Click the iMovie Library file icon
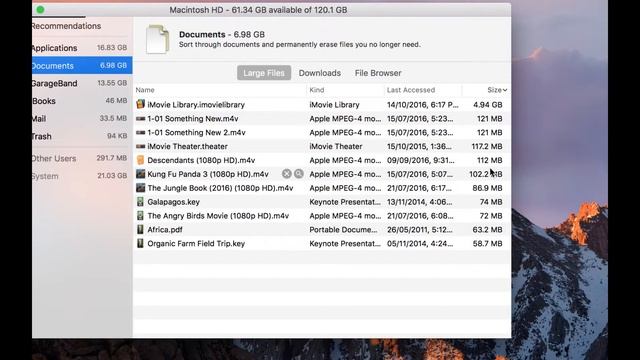 tap(140, 104)
